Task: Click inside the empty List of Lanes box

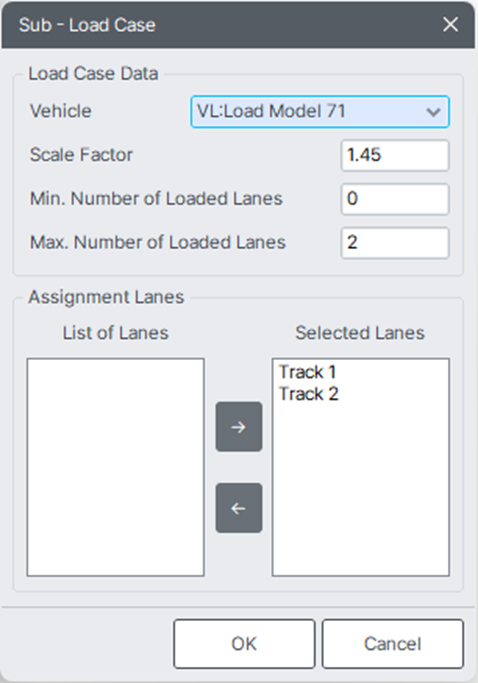Action: (115, 467)
